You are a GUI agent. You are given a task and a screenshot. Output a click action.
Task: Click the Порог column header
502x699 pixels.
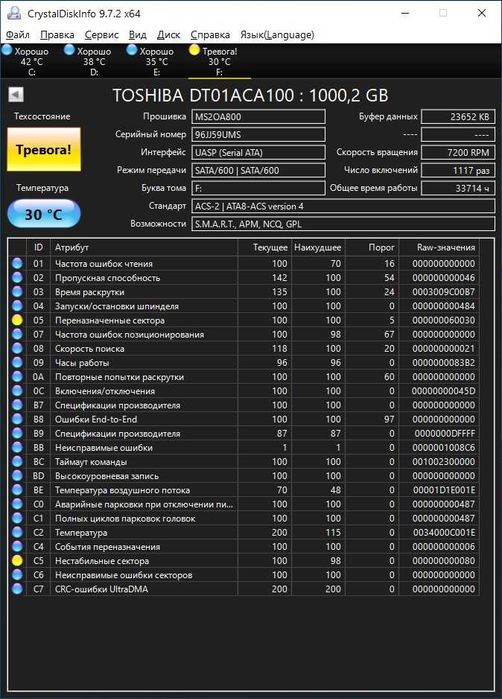(372, 247)
